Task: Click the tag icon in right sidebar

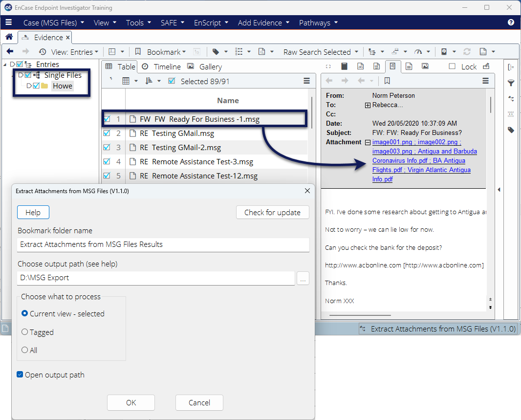Action: click(x=511, y=130)
